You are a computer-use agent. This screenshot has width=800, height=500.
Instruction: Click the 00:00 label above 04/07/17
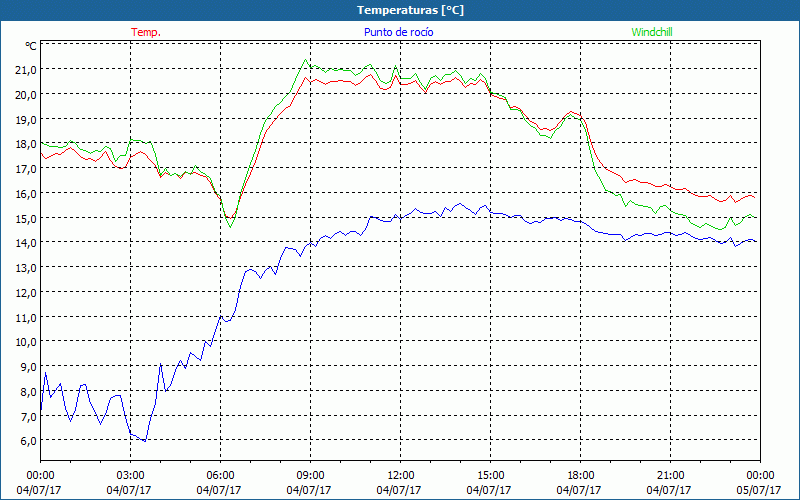click(x=40, y=476)
